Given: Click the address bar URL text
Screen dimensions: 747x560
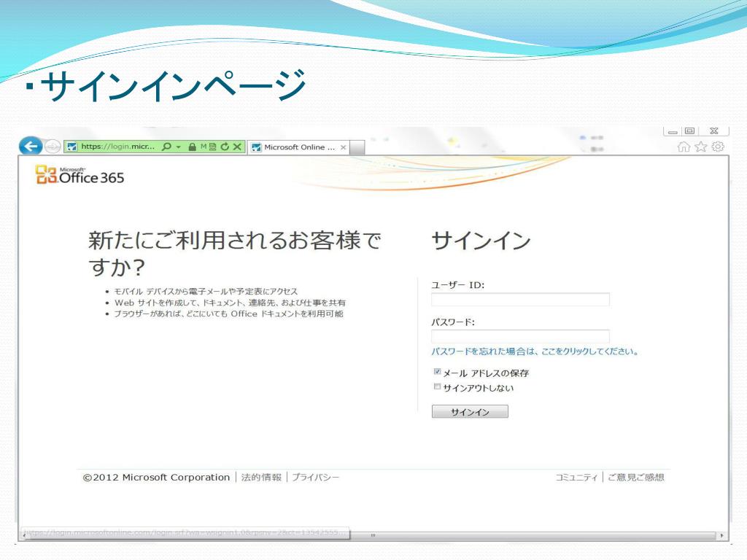Looking at the screenshot, I should pos(117,147).
